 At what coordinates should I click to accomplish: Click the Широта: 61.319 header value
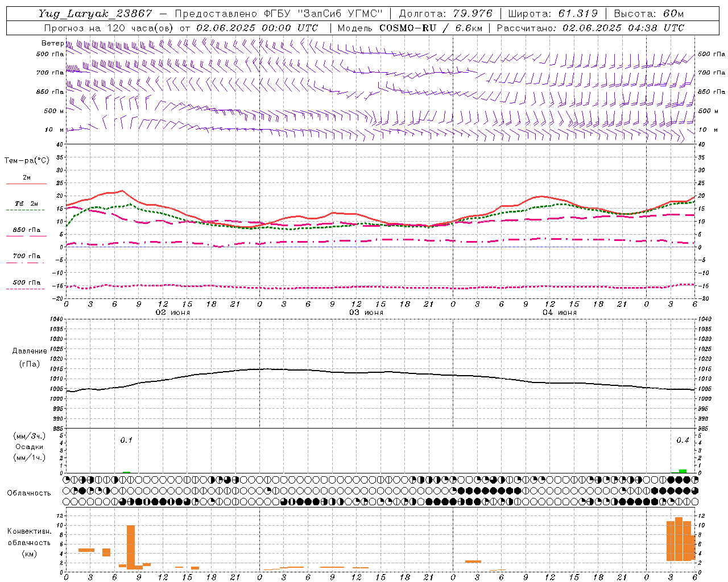552,14
